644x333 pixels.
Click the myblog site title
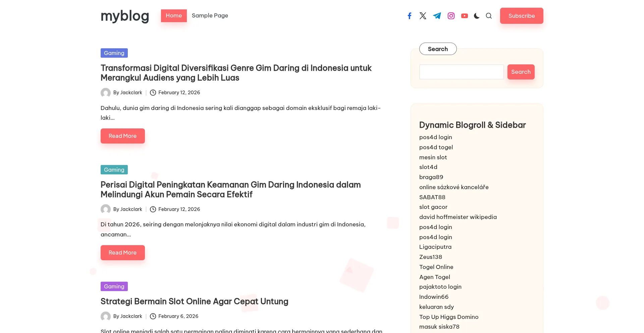pos(125,16)
